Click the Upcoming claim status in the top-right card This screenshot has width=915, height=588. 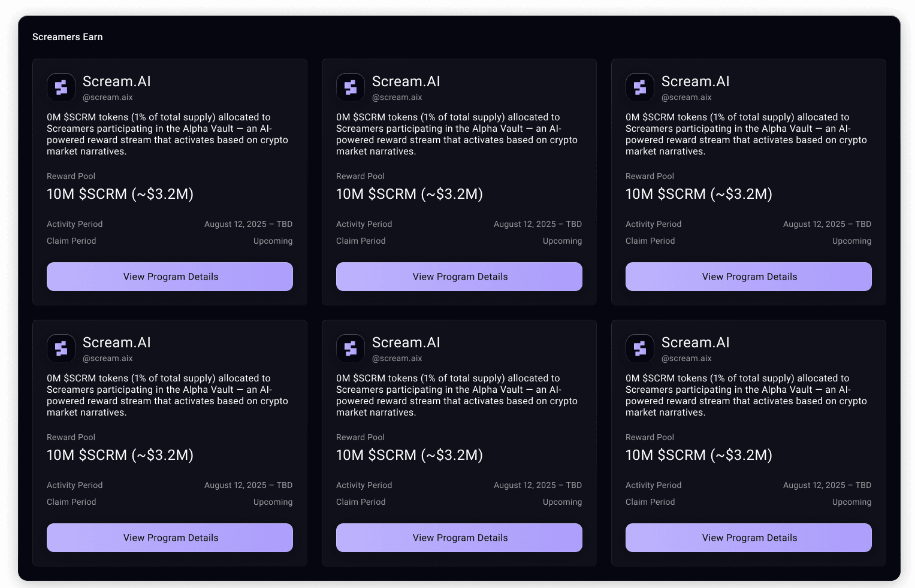851,241
